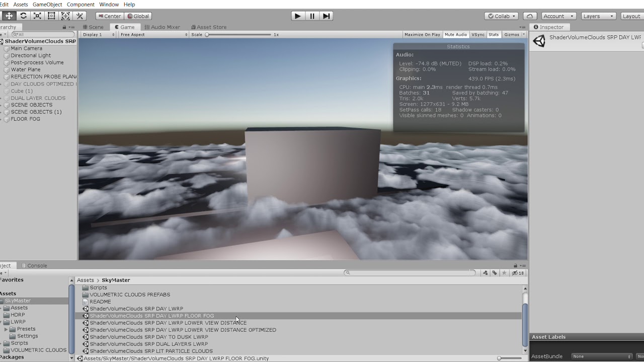Open the Layers dropdown

pyautogui.click(x=598, y=16)
